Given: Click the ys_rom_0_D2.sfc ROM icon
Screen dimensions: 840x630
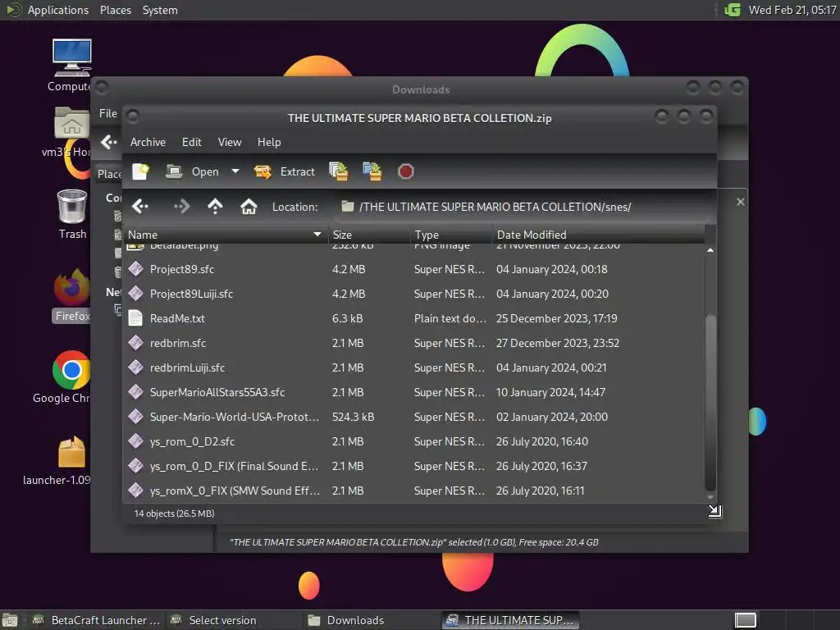Looking at the screenshot, I should [x=135, y=441].
